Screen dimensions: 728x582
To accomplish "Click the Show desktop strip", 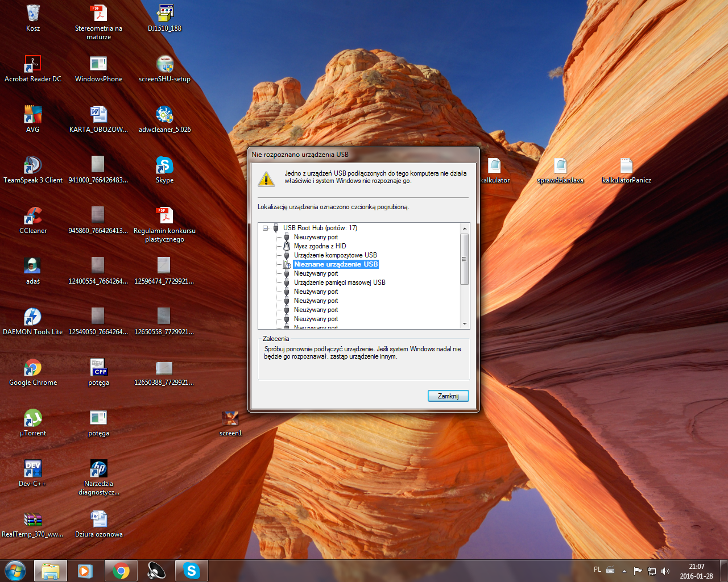I will pos(723,571).
